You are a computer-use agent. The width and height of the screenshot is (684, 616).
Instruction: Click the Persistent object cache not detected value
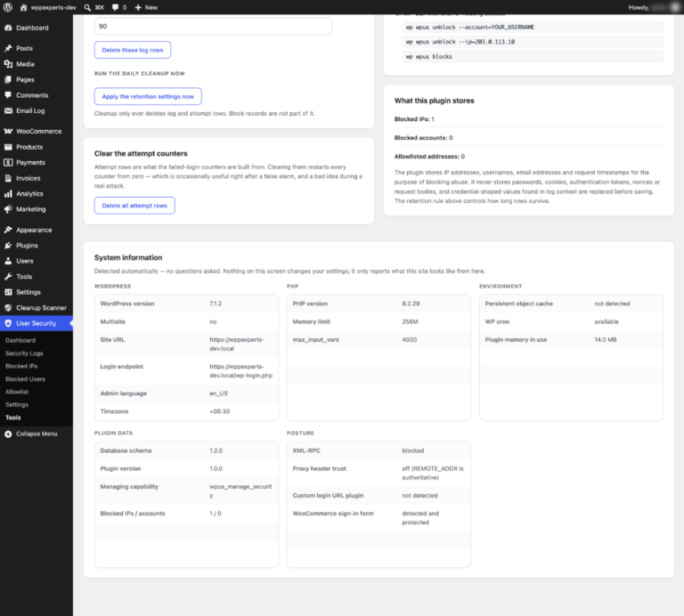point(612,304)
